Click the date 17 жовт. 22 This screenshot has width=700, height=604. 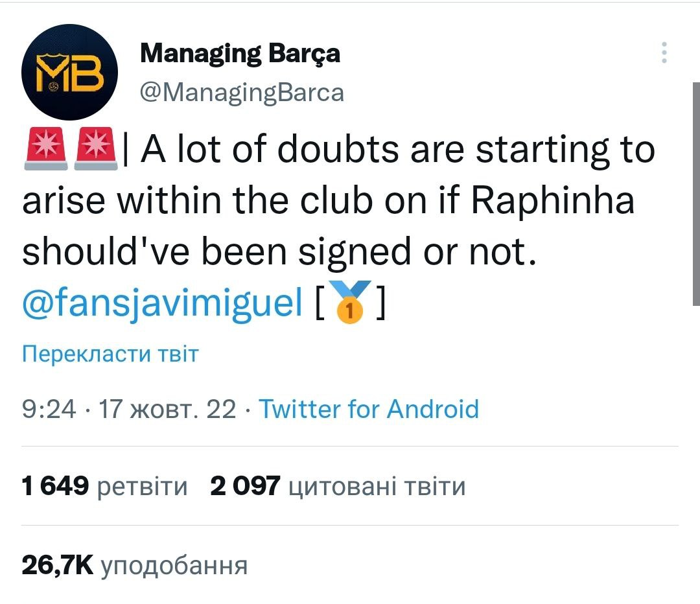[x=167, y=409]
